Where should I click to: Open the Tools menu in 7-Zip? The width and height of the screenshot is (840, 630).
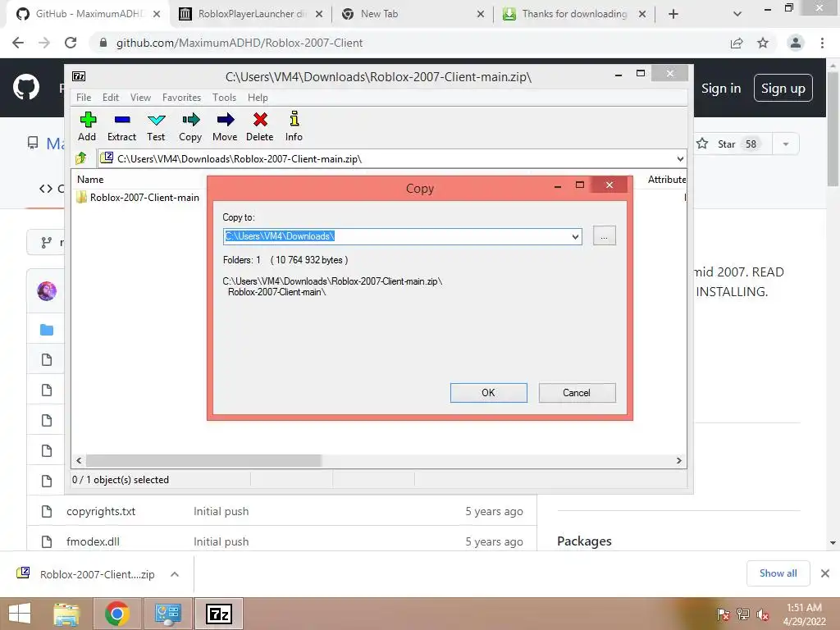click(224, 98)
